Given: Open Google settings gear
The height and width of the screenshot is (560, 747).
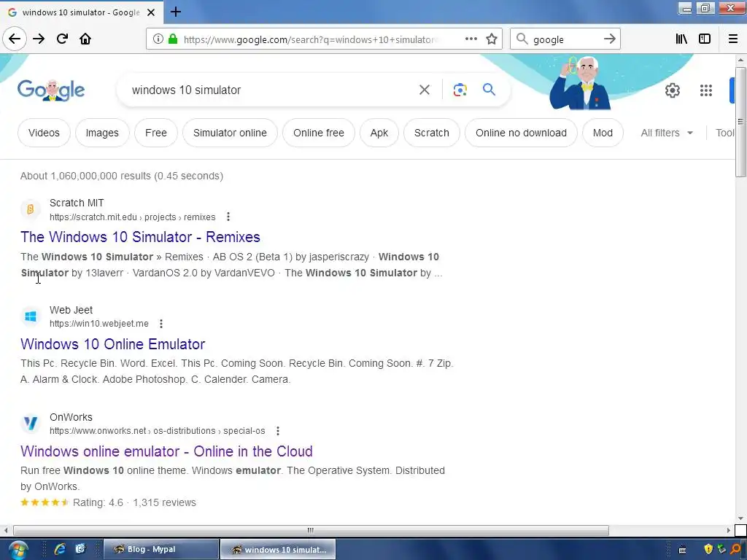Looking at the screenshot, I should [x=672, y=90].
